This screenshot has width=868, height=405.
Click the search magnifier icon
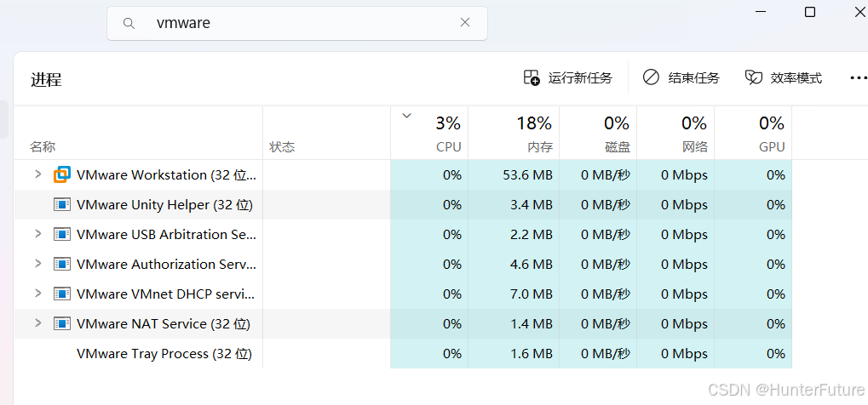(129, 23)
